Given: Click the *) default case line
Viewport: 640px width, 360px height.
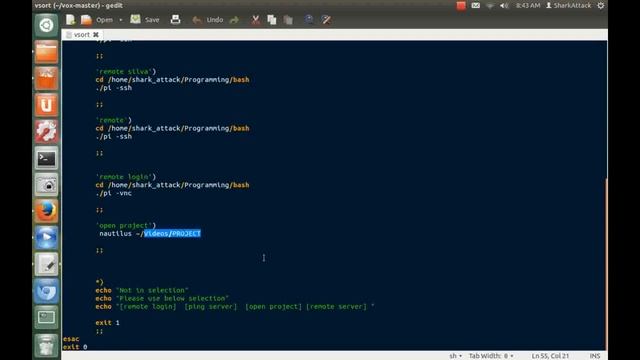Looking at the screenshot, I should point(100,282).
